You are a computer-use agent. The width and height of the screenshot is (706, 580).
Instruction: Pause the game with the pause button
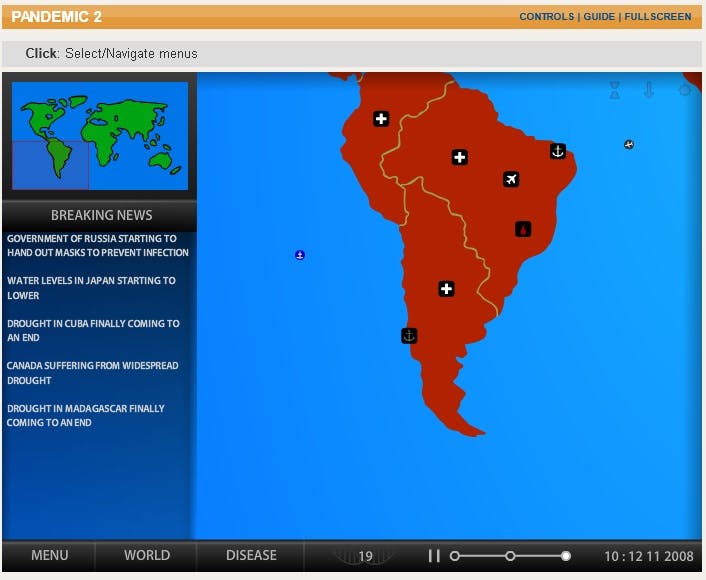pos(434,556)
